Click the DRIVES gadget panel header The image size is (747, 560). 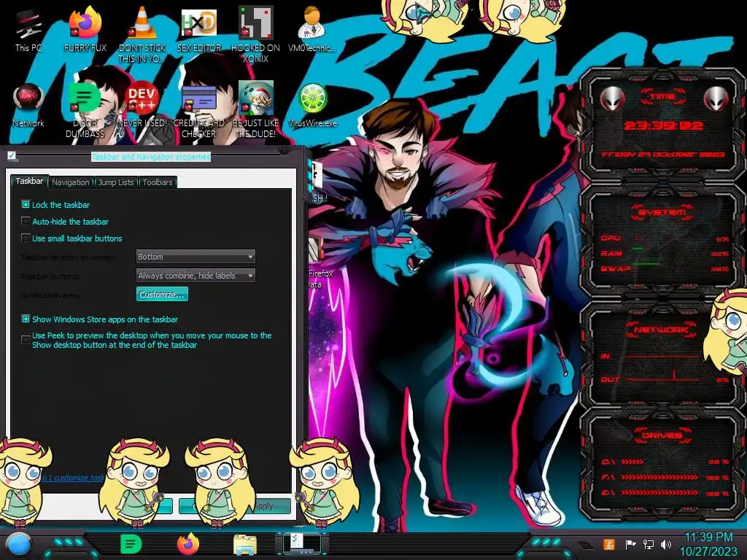[662, 435]
